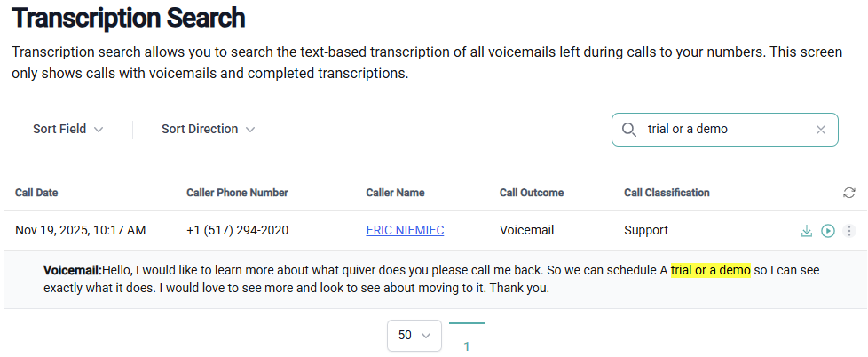The image size is (868, 357).
Task: Click the magnifying glass search icon
Action: (629, 130)
